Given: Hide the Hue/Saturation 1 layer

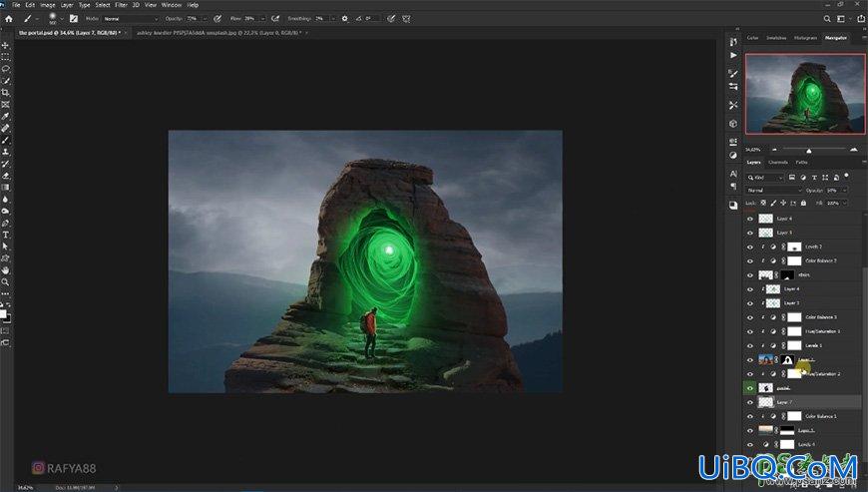Looking at the screenshot, I should pyautogui.click(x=750, y=331).
